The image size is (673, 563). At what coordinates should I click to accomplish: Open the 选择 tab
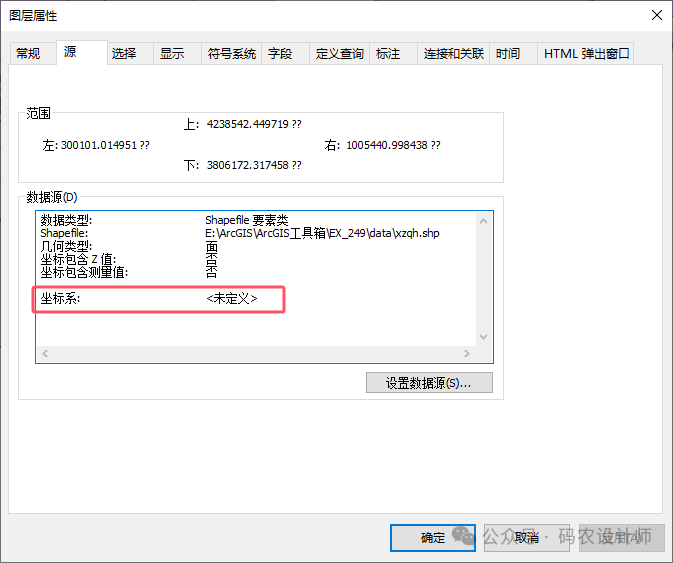click(124, 54)
